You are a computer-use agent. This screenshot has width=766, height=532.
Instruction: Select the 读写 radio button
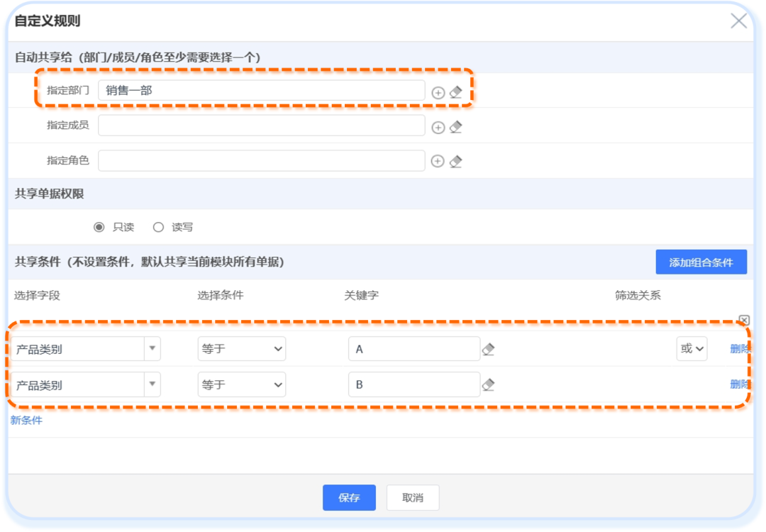[x=158, y=227]
